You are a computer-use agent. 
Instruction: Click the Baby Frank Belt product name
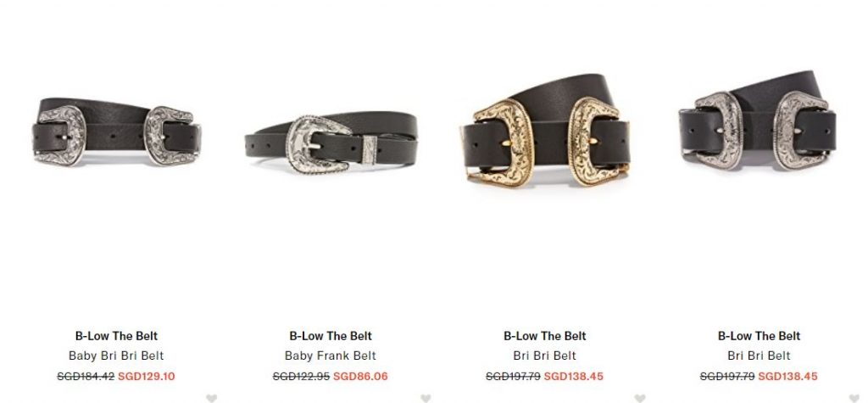(x=331, y=355)
